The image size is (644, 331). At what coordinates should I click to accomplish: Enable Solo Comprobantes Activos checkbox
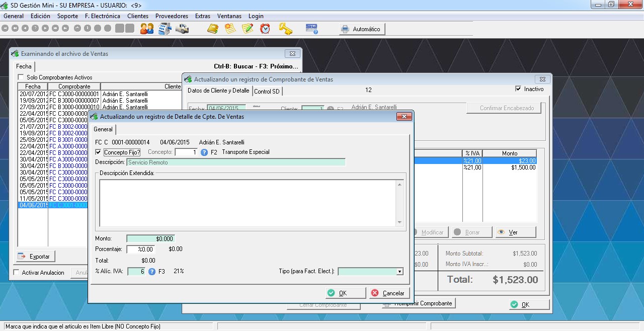pos(21,77)
